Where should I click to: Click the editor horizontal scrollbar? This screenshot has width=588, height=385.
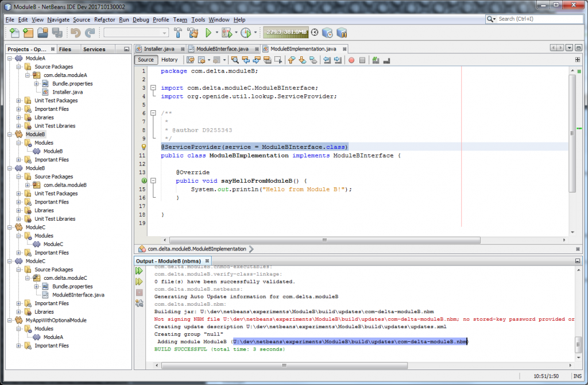(x=325, y=240)
